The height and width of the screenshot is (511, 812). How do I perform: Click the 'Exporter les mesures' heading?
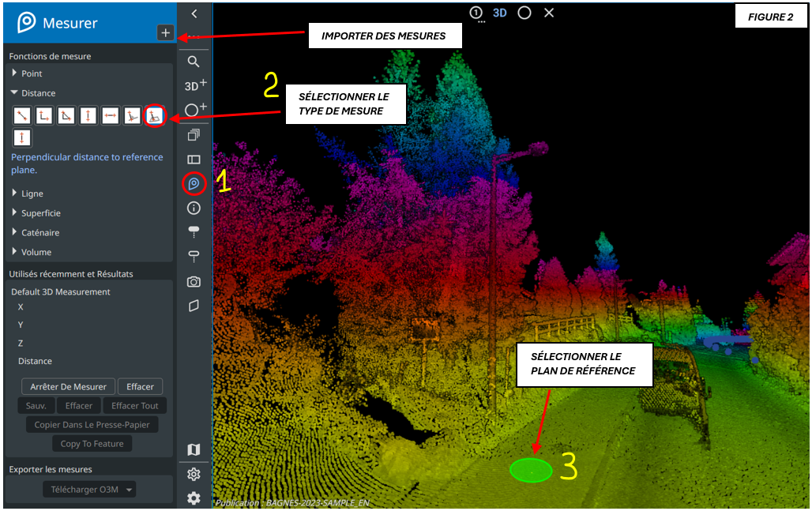pyautogui.click(x=51, y=470)
